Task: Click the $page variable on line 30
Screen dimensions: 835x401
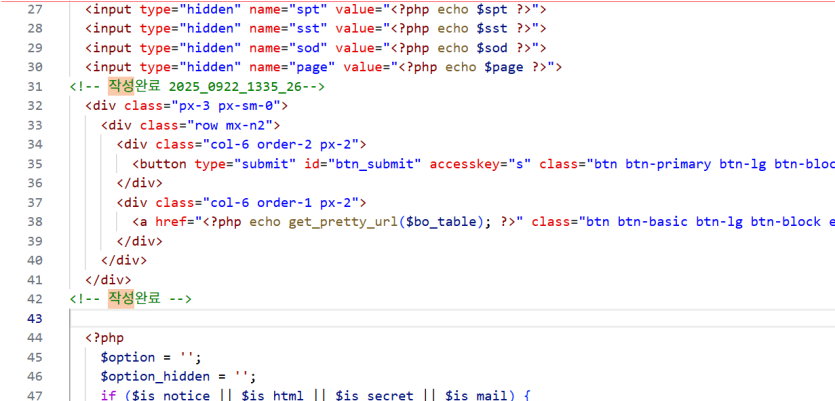Action: pos(504,68)
